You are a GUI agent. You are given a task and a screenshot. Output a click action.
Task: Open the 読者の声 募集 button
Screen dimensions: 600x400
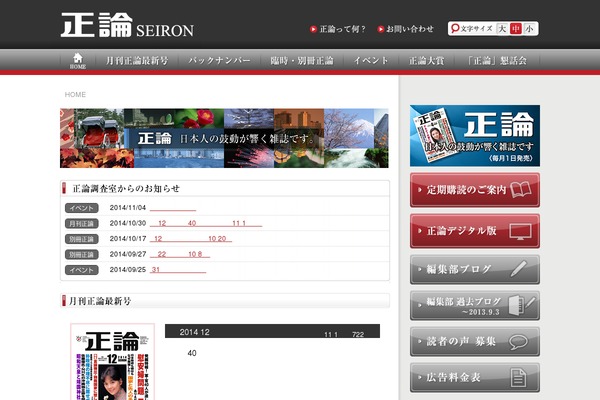(x=475, y=341)
